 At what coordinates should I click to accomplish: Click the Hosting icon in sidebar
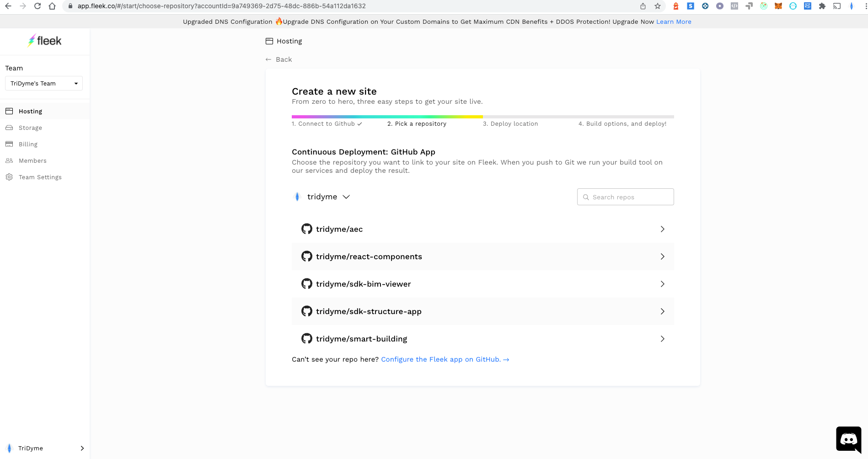[9, 111]
